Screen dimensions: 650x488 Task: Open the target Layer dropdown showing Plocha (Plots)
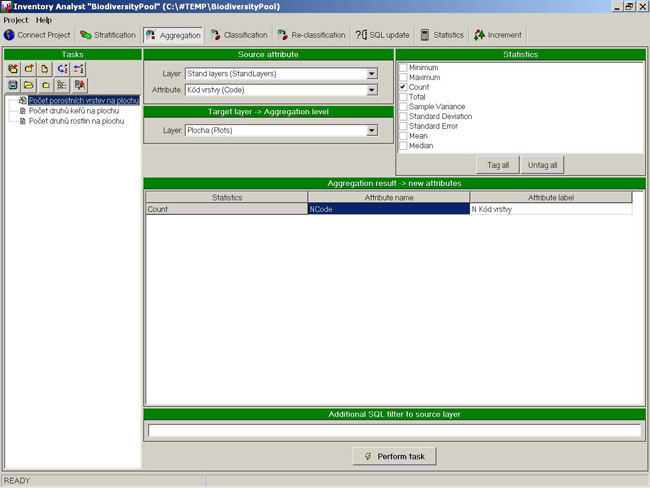371,130
